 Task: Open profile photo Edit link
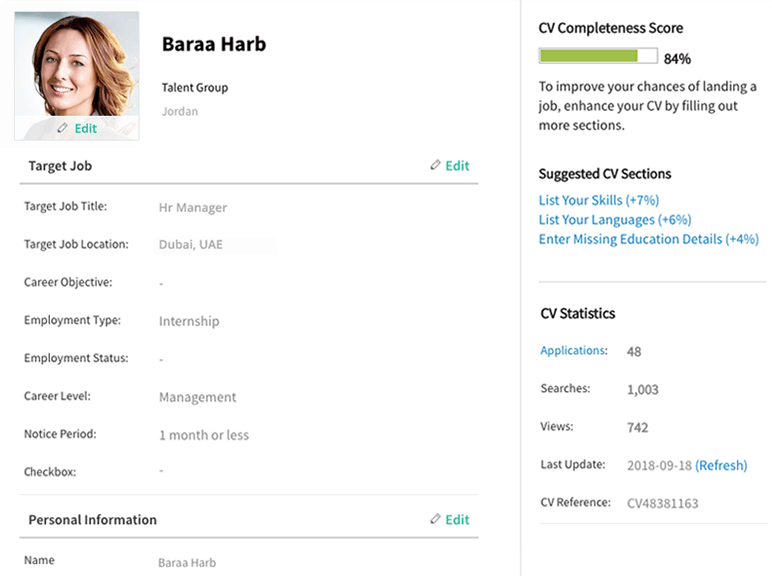tap(86, 128)
